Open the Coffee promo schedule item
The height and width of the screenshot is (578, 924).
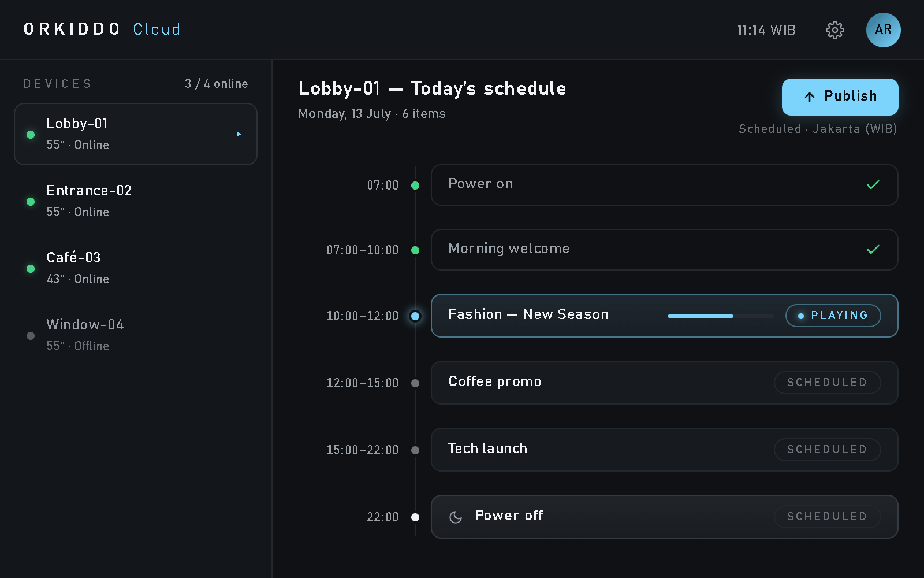point(664,383)
